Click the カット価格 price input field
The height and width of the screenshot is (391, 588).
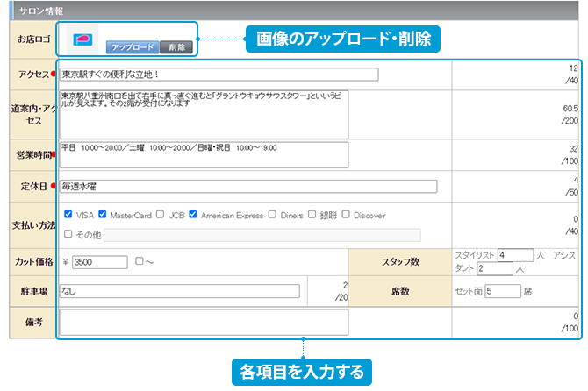[100, 261]
